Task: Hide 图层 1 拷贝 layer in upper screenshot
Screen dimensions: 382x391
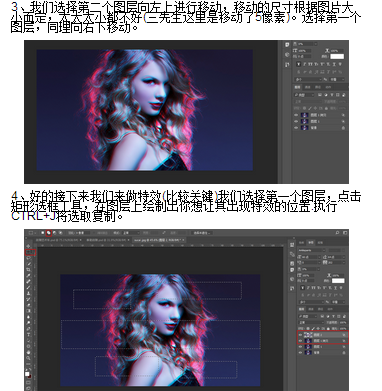Action: coord(296,115)
